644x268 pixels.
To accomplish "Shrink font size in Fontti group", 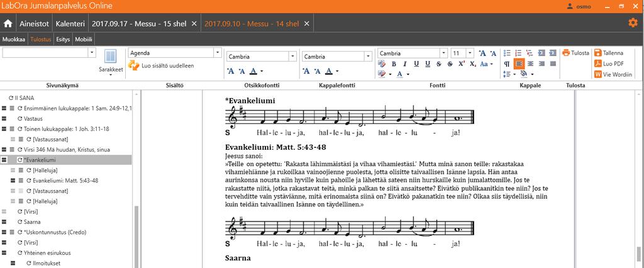I will pyautogui.click(x=493, y=53).
